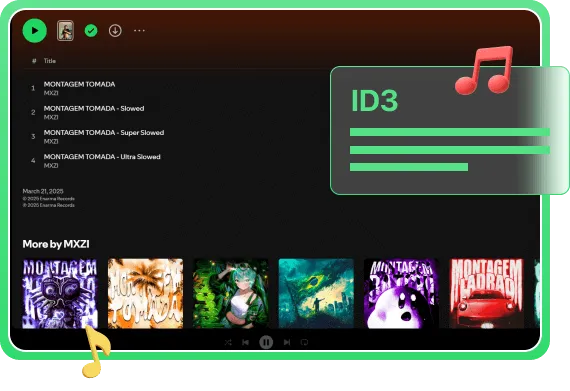This screenshot has width=570, height=391.
Task: Open the purple ghost MONTAGEM album cover
Action: pos(401,293)
